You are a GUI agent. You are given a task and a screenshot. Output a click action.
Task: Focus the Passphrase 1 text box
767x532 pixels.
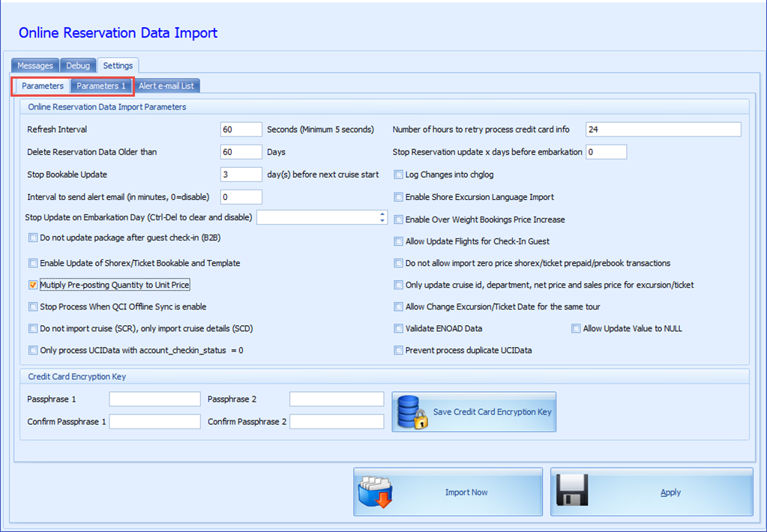point(154,399)
